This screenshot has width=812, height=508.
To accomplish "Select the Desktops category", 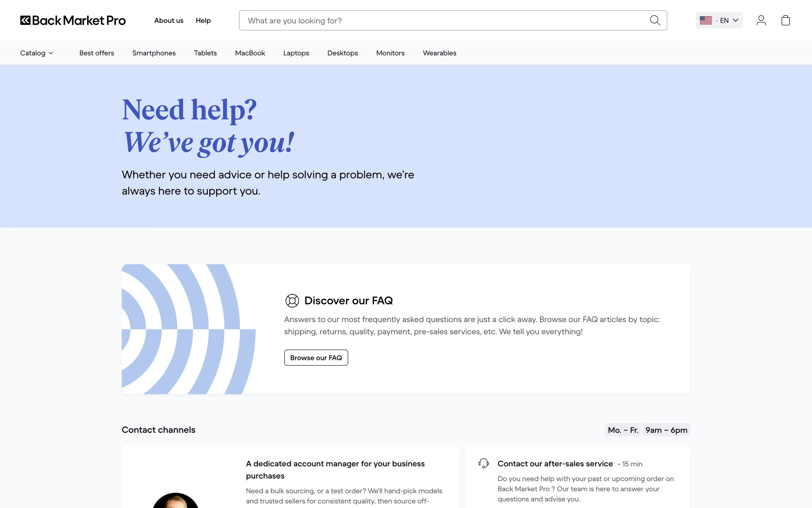I will [343, 53].
